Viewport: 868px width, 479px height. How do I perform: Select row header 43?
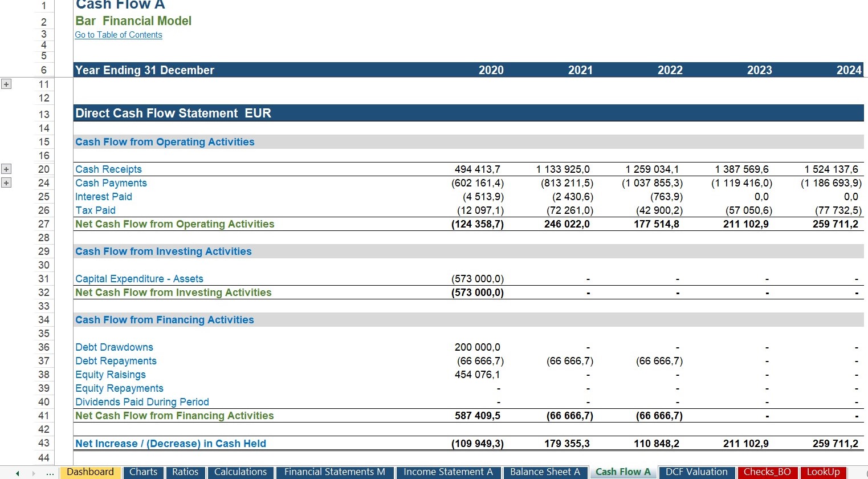pos(44,443)
